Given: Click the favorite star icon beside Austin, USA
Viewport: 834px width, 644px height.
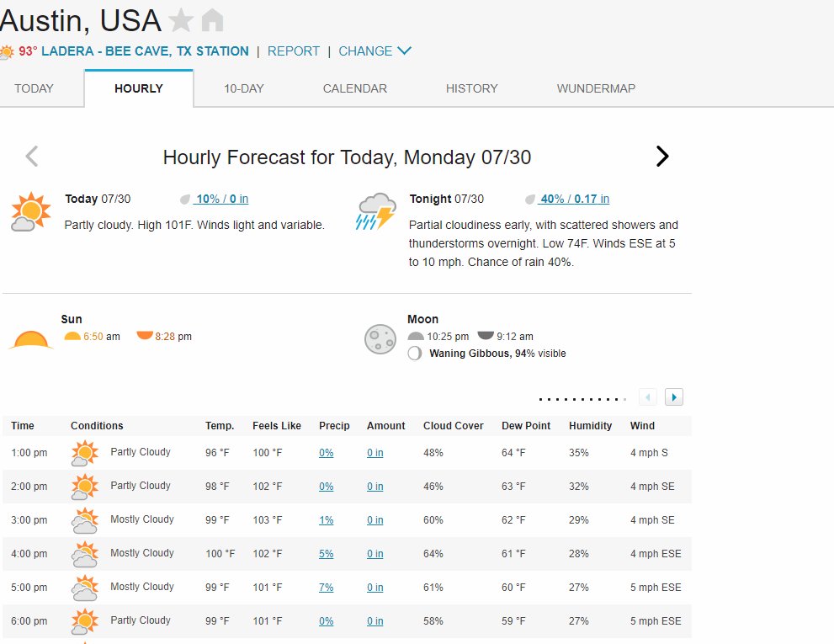Looking at the screenshot, I should pos(181,21).
